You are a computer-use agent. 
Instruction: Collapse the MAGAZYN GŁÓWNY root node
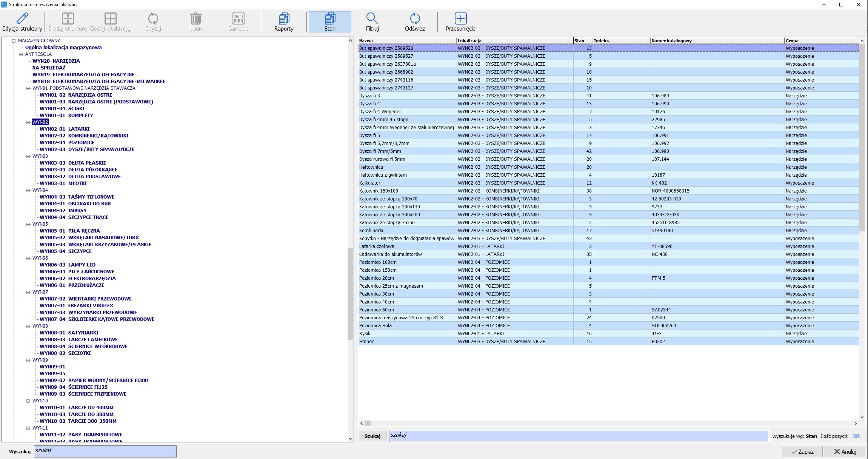point(14,41)
